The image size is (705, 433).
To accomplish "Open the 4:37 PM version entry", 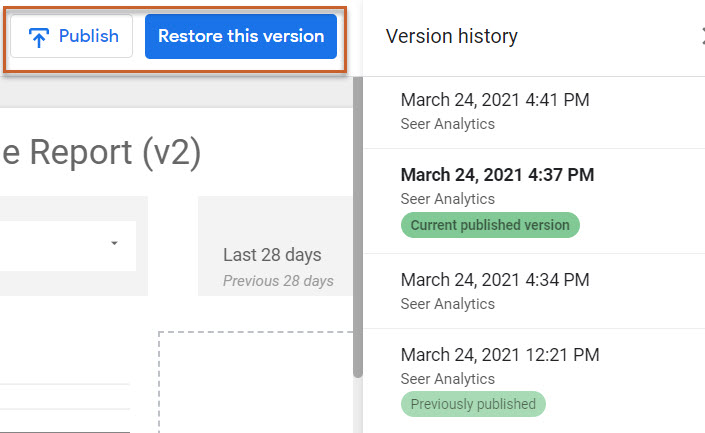I will [x=497, y=175].
